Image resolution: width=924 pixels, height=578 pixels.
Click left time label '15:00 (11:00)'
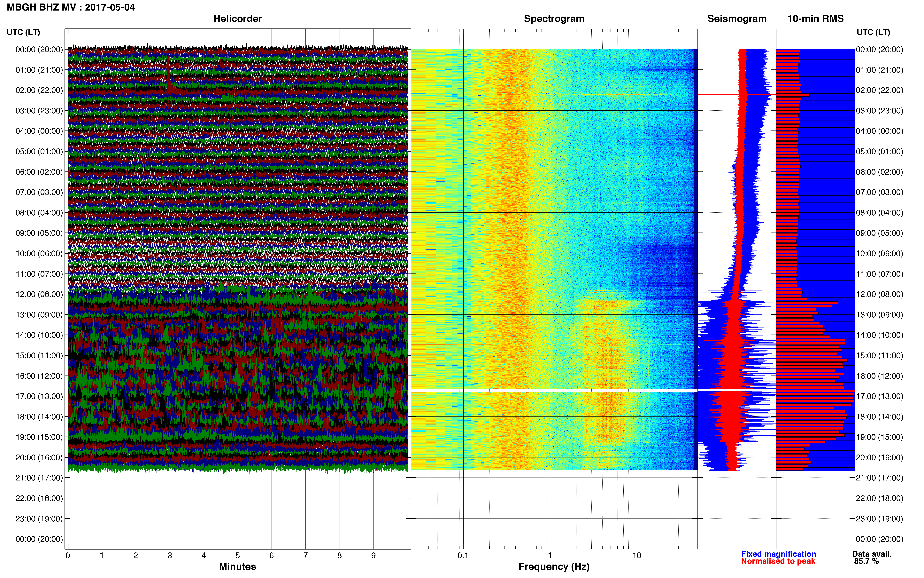[x=39, y=355]
